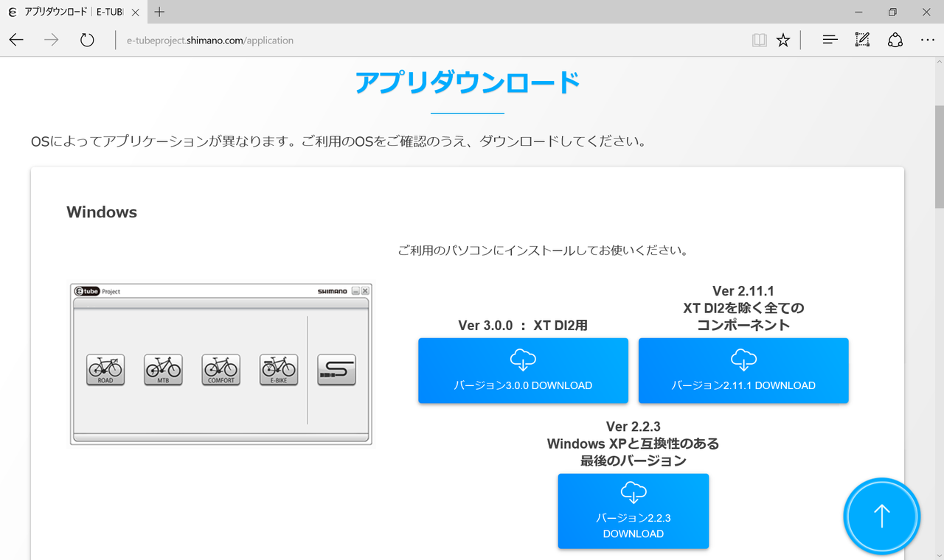Click the SHIMANO logo in preview image
The image size is (944, 560).
pos(333,291)
